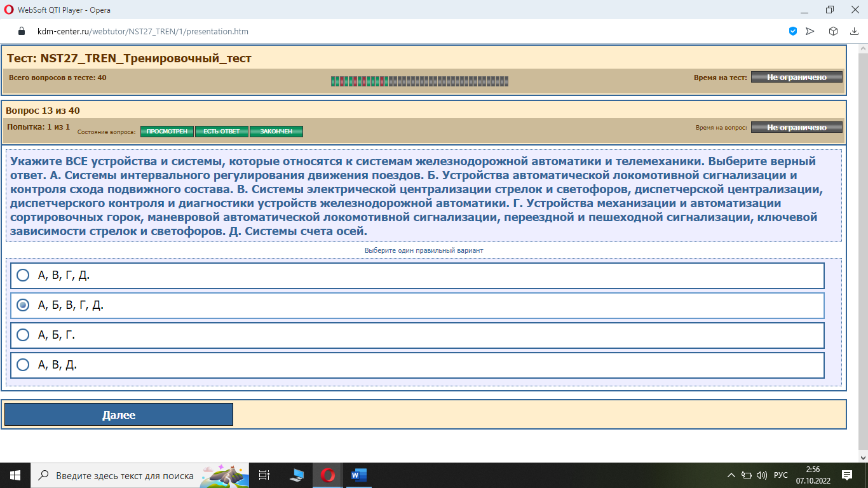This screenshot has height=488, width=868.
Task: Click the text Попытка: 1 из 1
Action: coord(38,127)
